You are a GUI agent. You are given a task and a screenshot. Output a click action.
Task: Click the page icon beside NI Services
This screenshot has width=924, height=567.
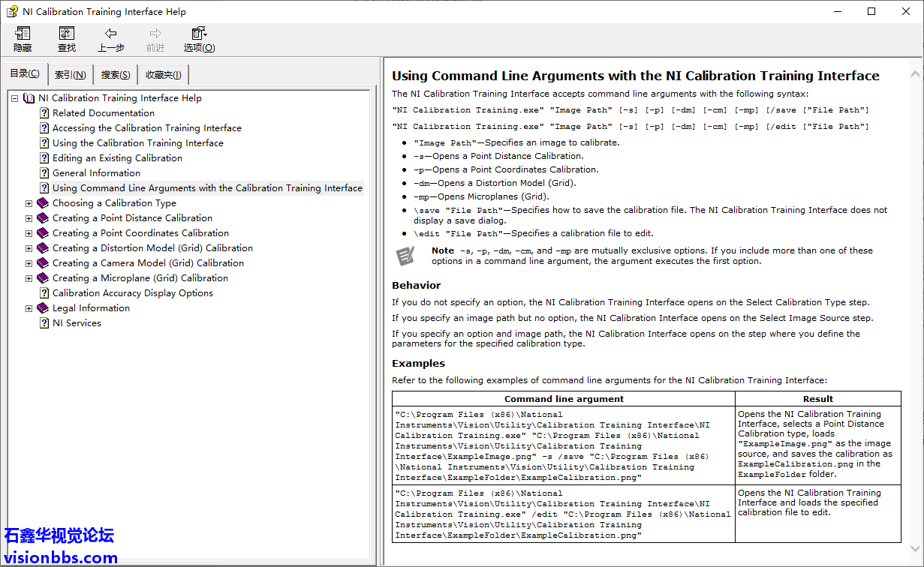tap(44, 323)
